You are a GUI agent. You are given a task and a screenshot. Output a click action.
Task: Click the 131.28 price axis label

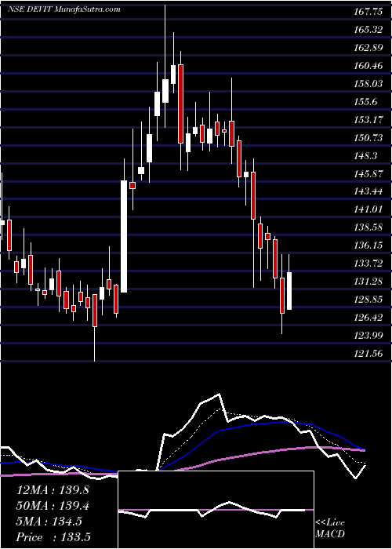pos(368,282)
